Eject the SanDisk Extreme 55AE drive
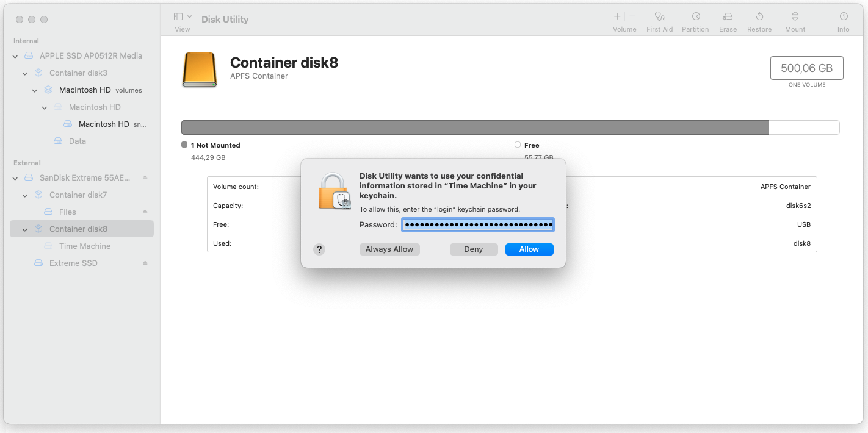The width and height of the screenshot is (868, 433). point(145,177)
